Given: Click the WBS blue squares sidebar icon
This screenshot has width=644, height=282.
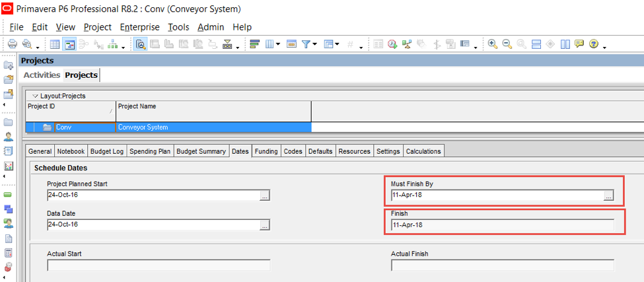Looking at the screenshot, I should [x=8, y=209].
